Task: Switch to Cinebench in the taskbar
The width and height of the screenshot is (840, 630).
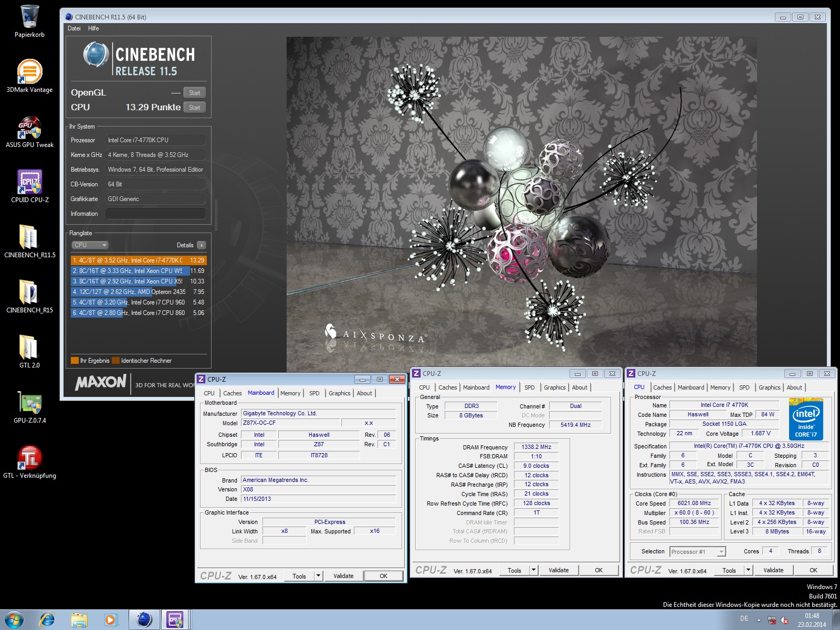Action: [x=144, y=620]
